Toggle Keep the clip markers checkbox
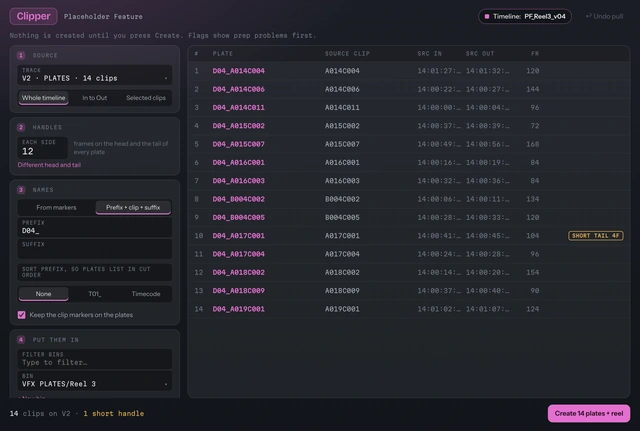The height and width of the screenshot is (431, 640). click(22, 315)
